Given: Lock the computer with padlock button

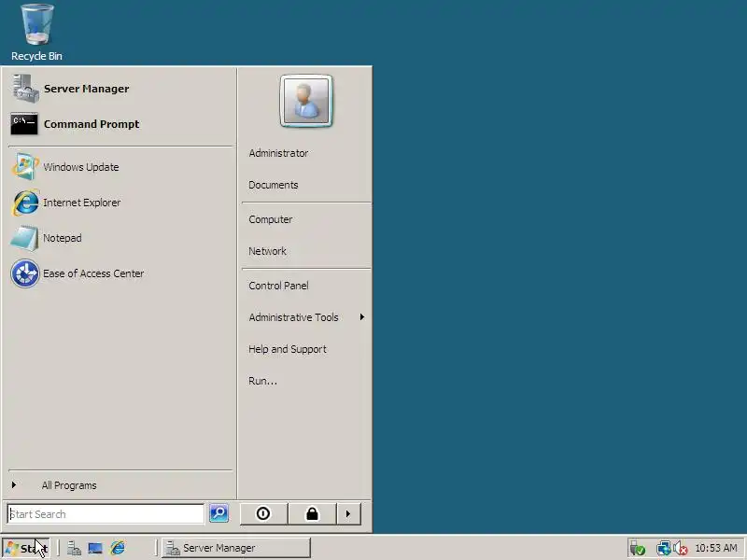Looking at the screenshot, I should pos(313,514).
